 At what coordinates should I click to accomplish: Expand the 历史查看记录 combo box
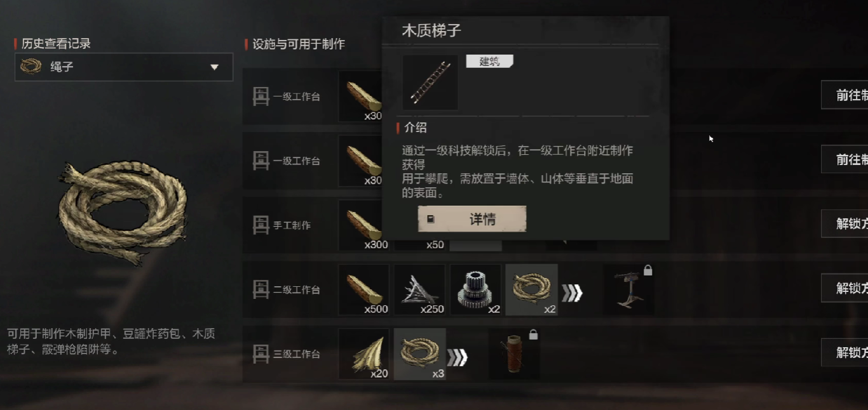coord(124,67)
